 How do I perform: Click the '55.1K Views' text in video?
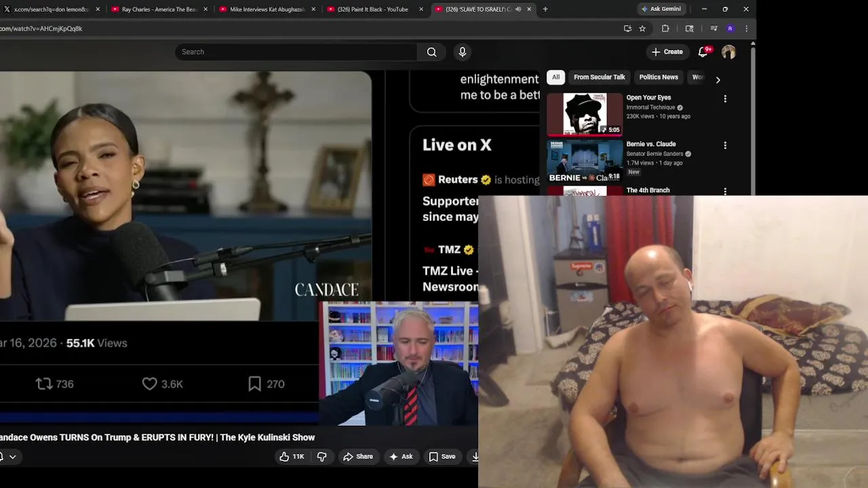(x=96, y=343)
